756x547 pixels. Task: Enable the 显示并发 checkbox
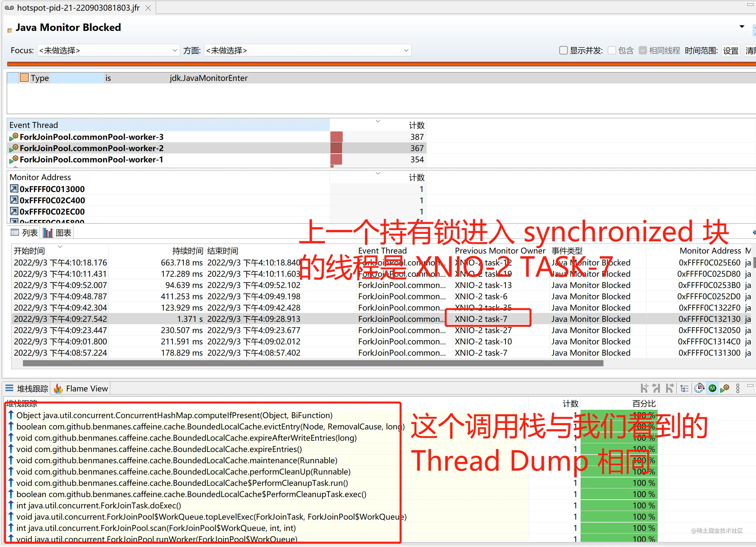[x=563, y=51]
